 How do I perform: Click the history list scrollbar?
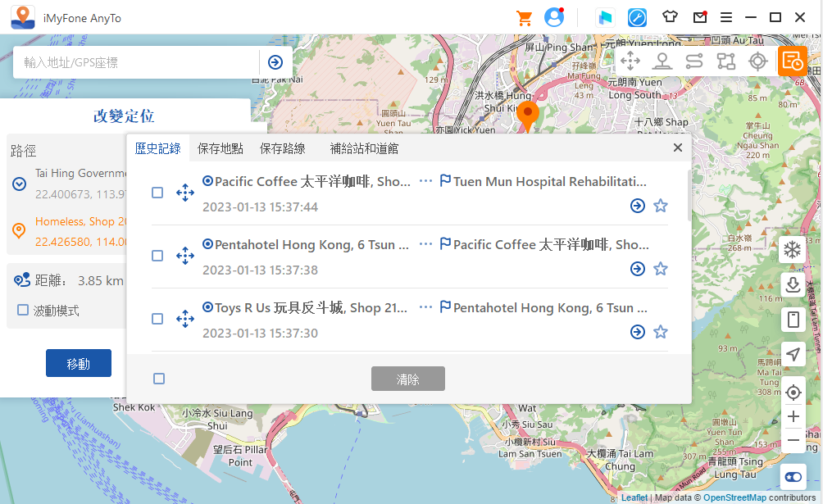tap(689, 195)
